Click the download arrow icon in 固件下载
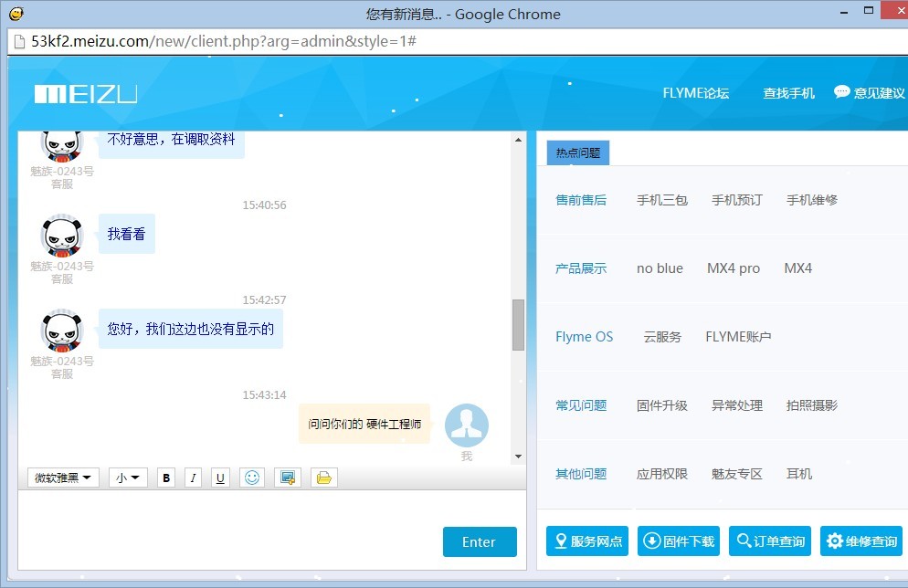 652,541
